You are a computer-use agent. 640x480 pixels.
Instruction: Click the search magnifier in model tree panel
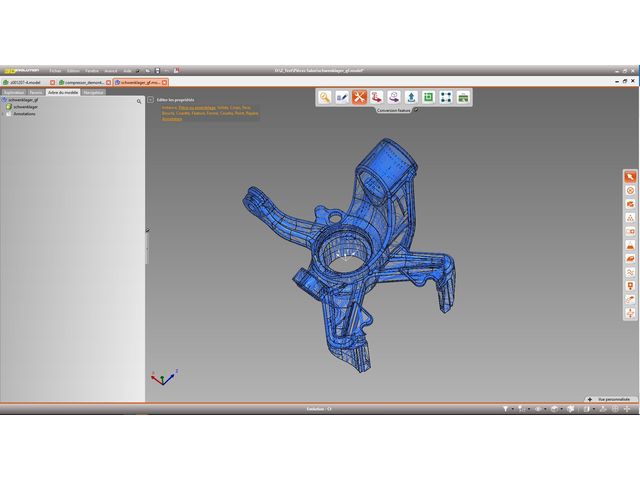pos(141,100)
